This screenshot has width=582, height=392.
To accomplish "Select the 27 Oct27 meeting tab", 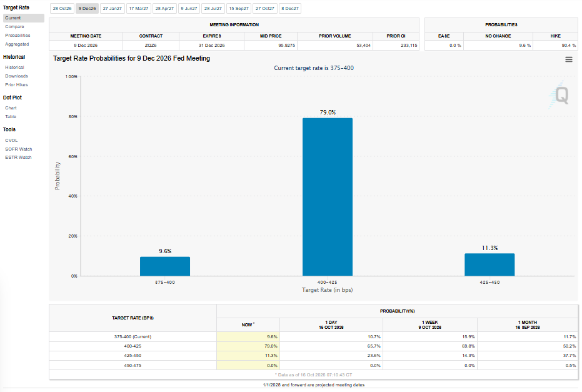I will (265, 9).
